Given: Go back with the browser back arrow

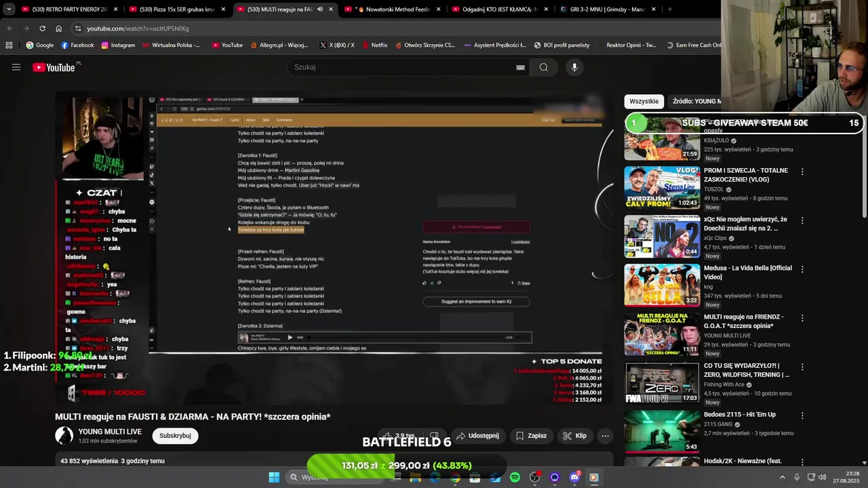Looking at the screenshot, I should click(x=9, y=28).
